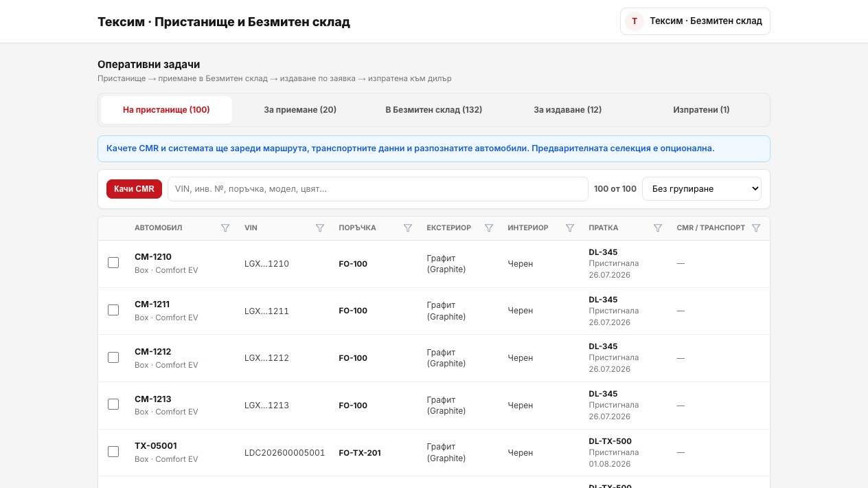This screenshot has width=868, height=488.
Task: Click vehicle name CM-1213
Action: click(x=153, y=399)
